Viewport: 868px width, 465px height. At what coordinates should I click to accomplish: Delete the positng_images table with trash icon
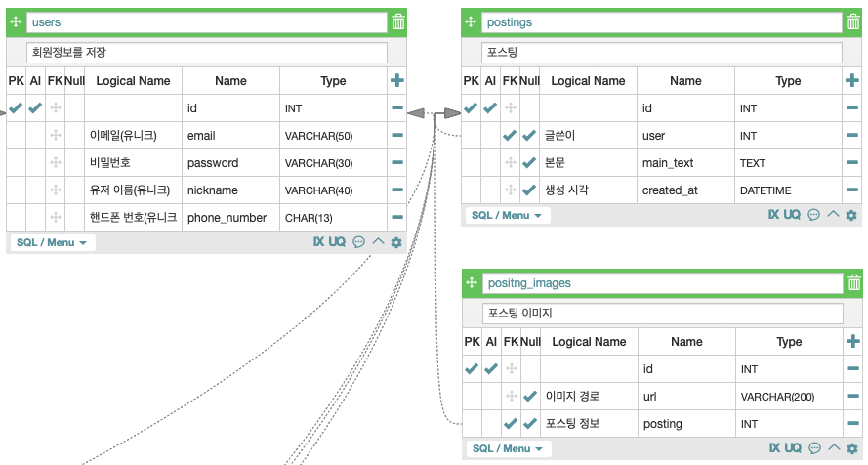pyautogui.click(x=854, y=283)
